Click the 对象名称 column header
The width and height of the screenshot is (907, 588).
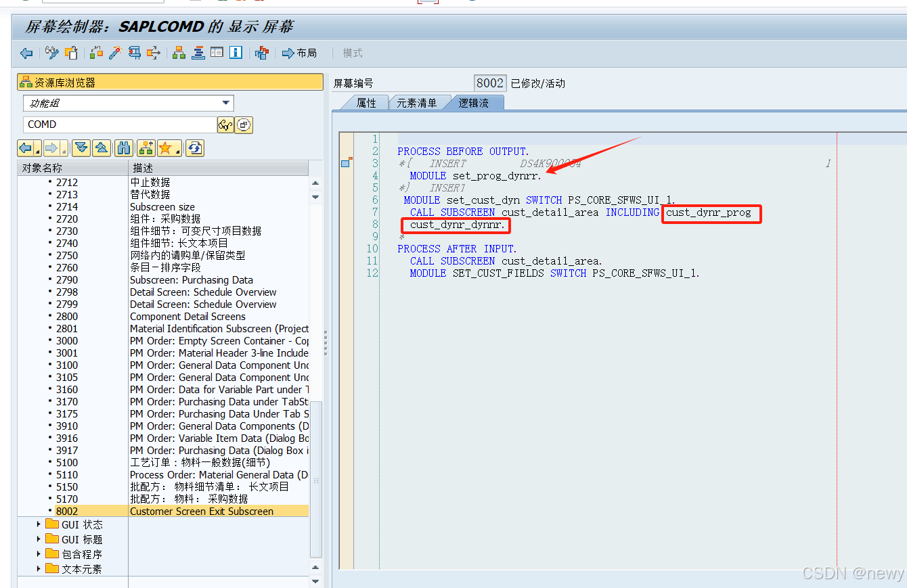tap(72, 168)
